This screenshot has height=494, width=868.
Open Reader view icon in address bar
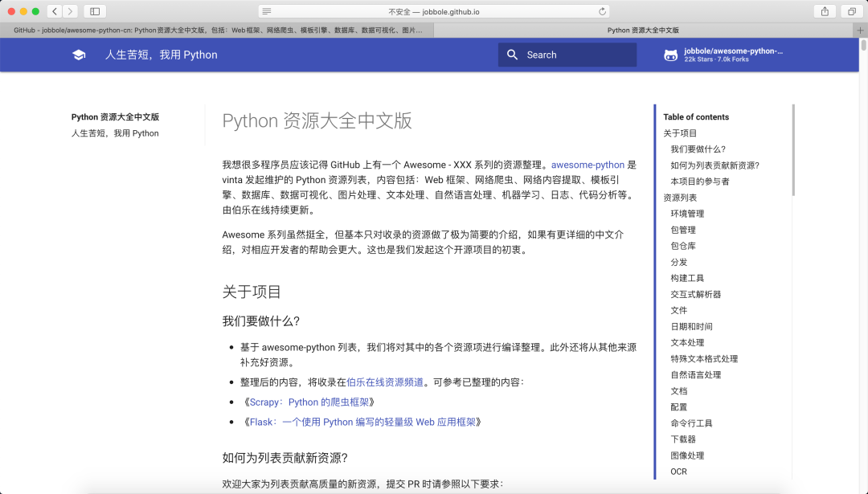(x=266, y=11)
